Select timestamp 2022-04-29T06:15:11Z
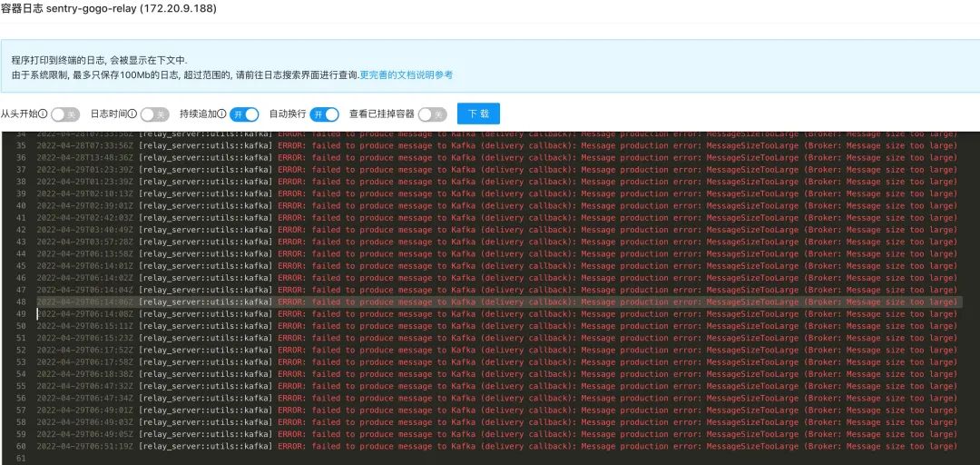Image resolution: width=980 pixels, height=465 pixels. (84, 325)
